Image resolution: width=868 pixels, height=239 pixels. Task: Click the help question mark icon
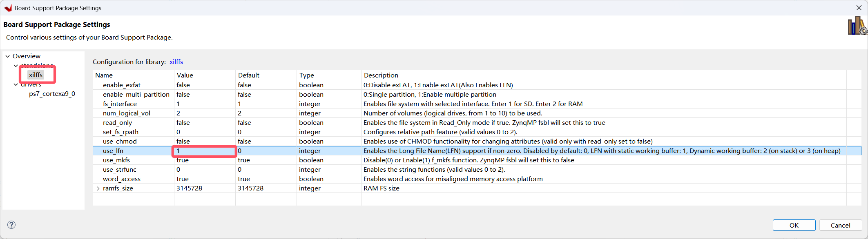pos(11,225)
